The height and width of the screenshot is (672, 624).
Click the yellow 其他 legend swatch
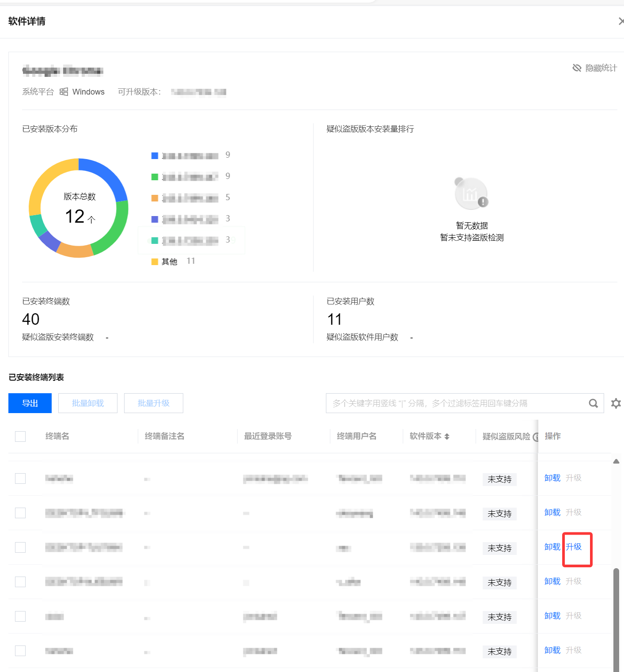pyautogui.click(x=155, y=262)
